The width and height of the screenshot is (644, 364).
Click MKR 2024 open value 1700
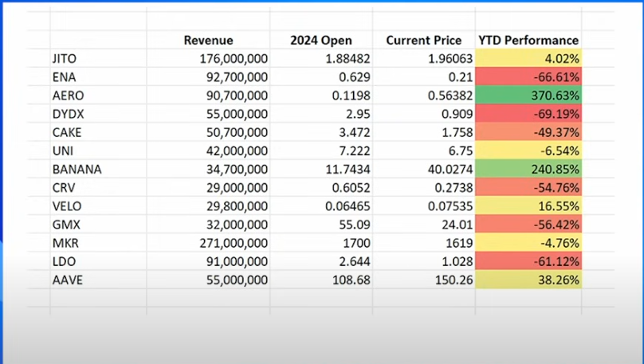[321, 244]
